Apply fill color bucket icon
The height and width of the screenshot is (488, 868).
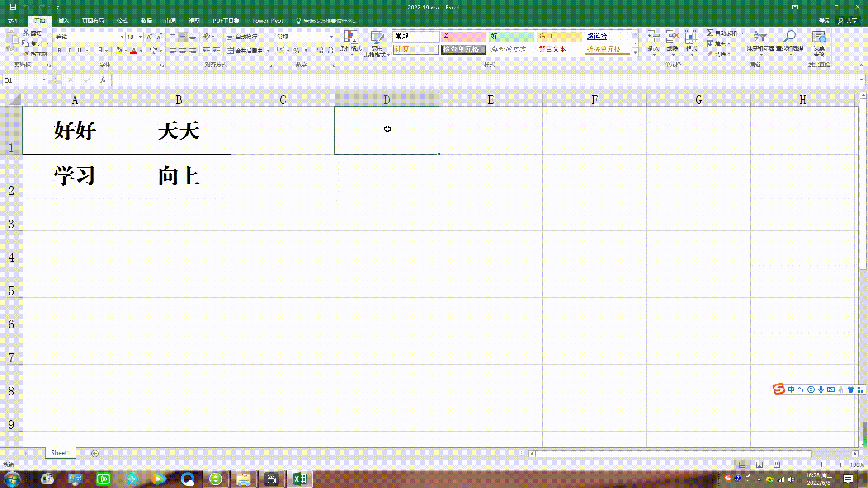[118, 51]
